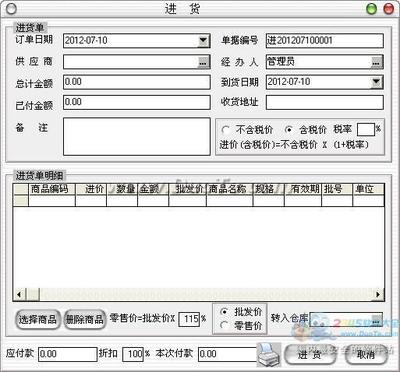Click 商品名称 column header
This screenshot has width=400, height=372.
pyautogui.click(x=230, y=189)
